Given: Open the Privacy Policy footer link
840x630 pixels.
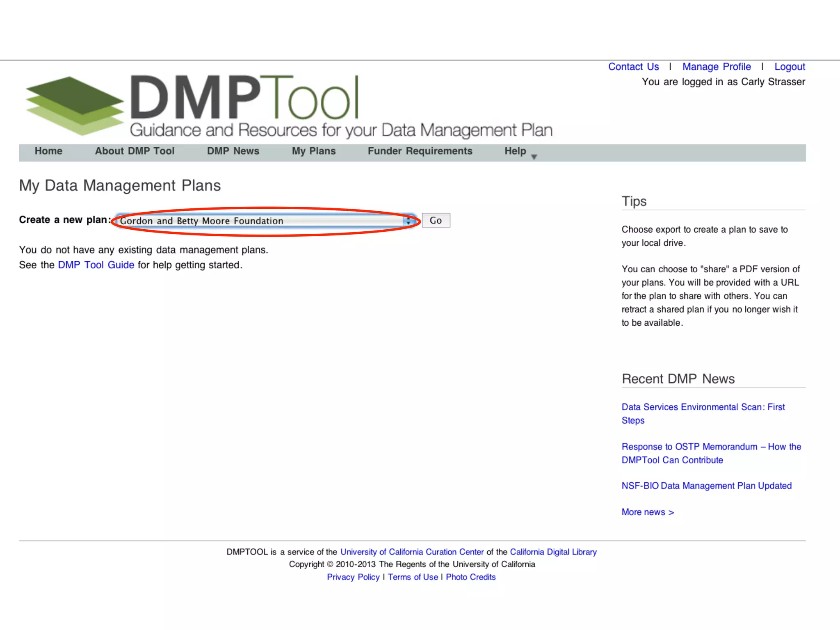Looking at the screenshot, I should (353, 577).
